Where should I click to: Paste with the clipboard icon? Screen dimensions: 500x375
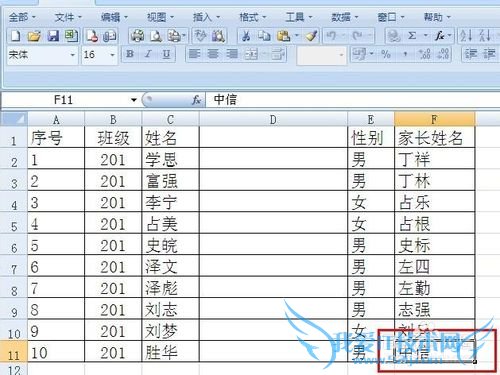[x=283, y=36]
